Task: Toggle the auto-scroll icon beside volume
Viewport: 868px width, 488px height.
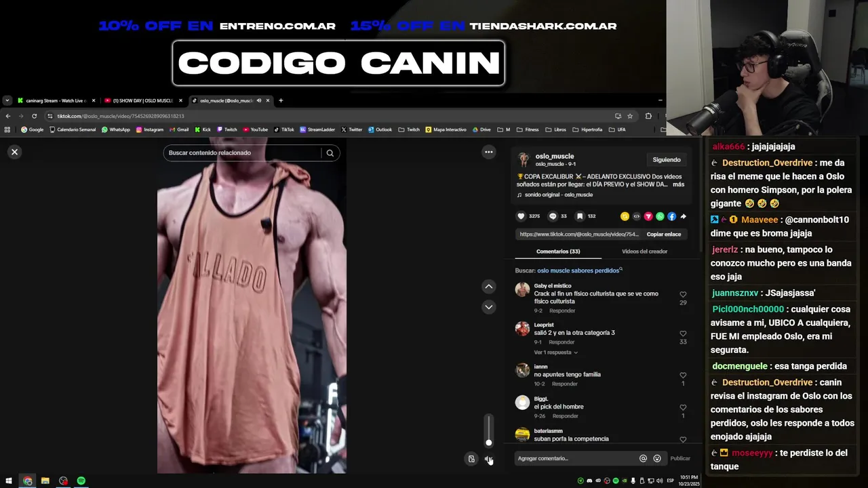Action: click(x=471, y=459)
